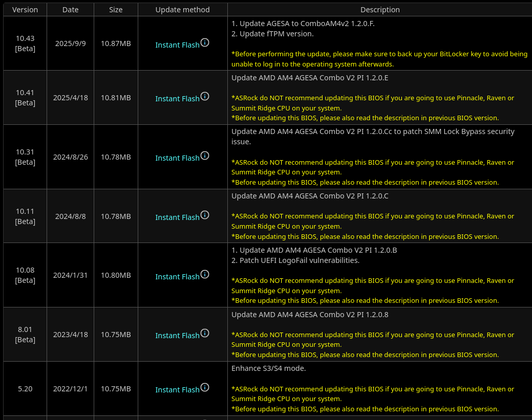532x420 pixels.
Task: Click the Date column header
Action: [70, 10]
